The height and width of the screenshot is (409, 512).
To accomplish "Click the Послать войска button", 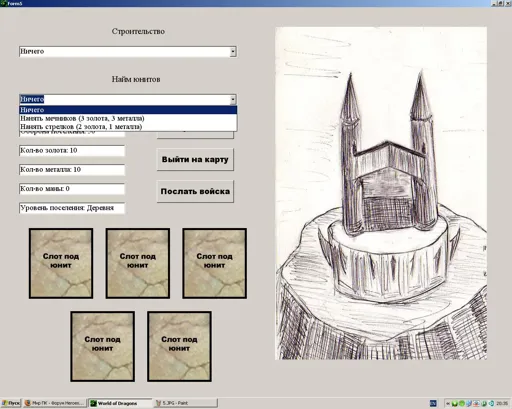I will click(x=195, y=191).
